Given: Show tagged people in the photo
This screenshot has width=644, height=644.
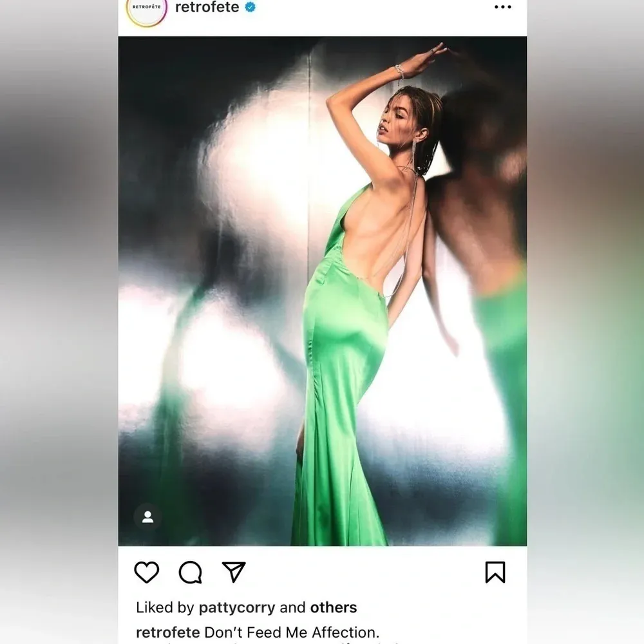Looking at the screenshot, I should point(147,517).
